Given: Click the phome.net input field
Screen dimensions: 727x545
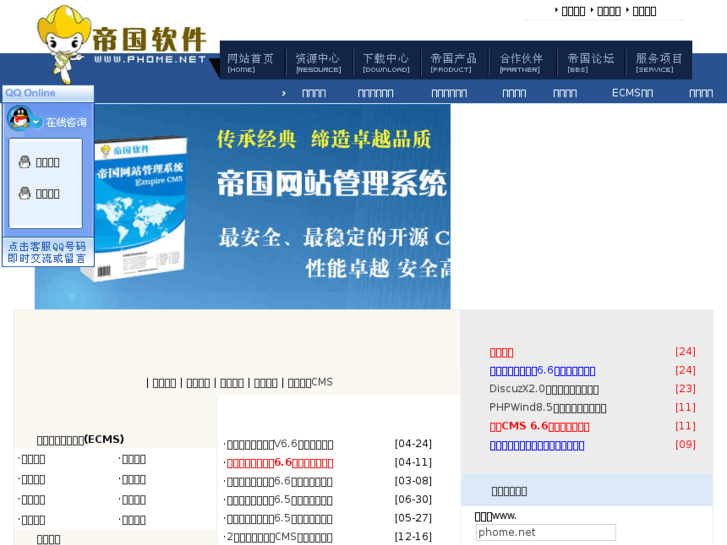Looking at the screenshot, I should tap(546, 532).
